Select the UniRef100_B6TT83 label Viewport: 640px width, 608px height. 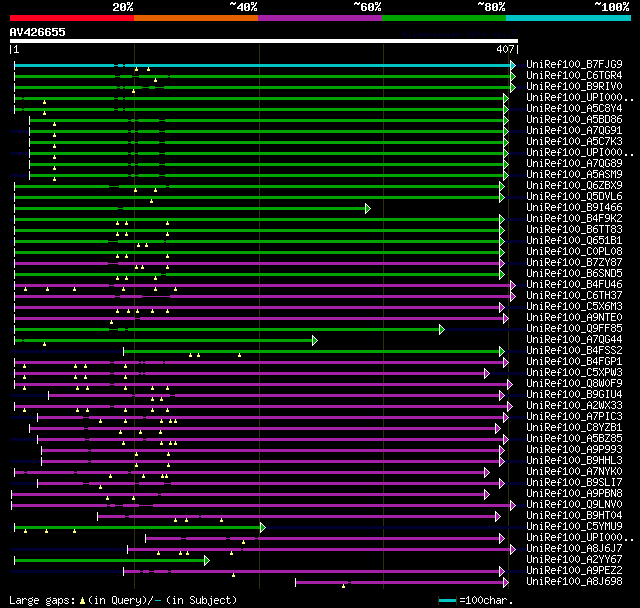pos(574,230)
